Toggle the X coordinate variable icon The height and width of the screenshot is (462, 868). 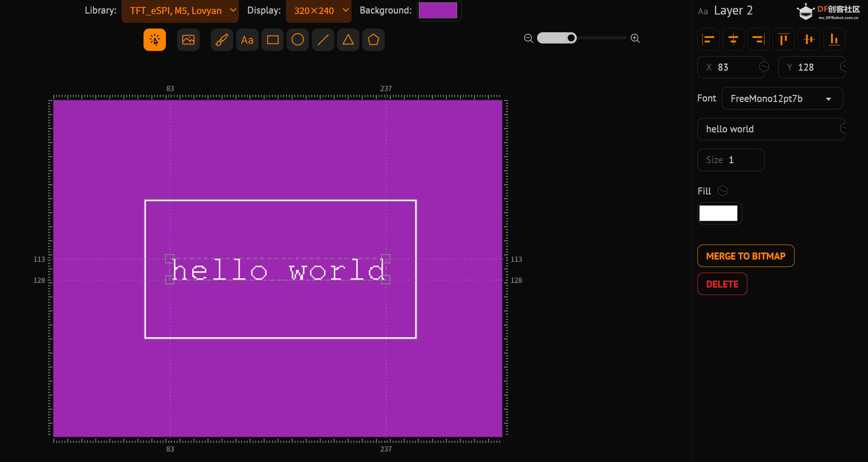pyautogui.click(x=764, y=66)
